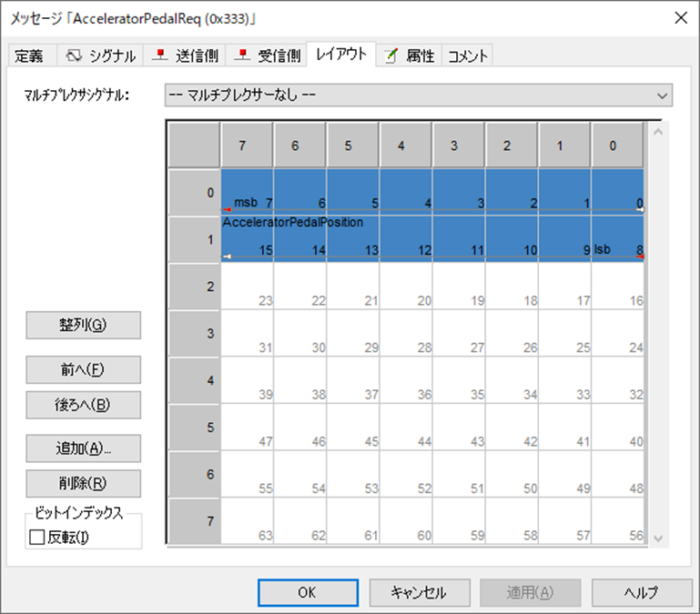This screenshot has height=614, width=700.
Task: Select the 送信側 tab
Action: point(185,56)
